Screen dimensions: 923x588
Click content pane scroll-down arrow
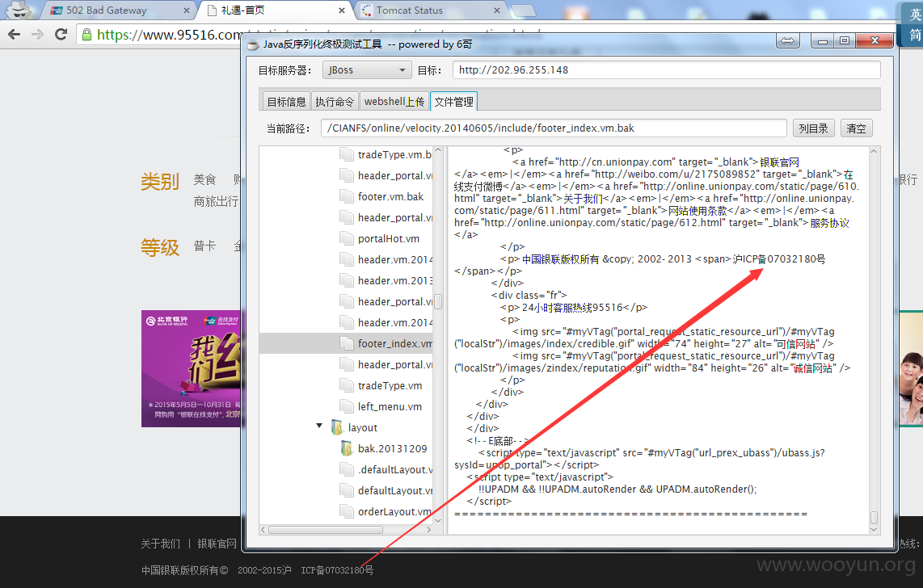tap(874, 530)
